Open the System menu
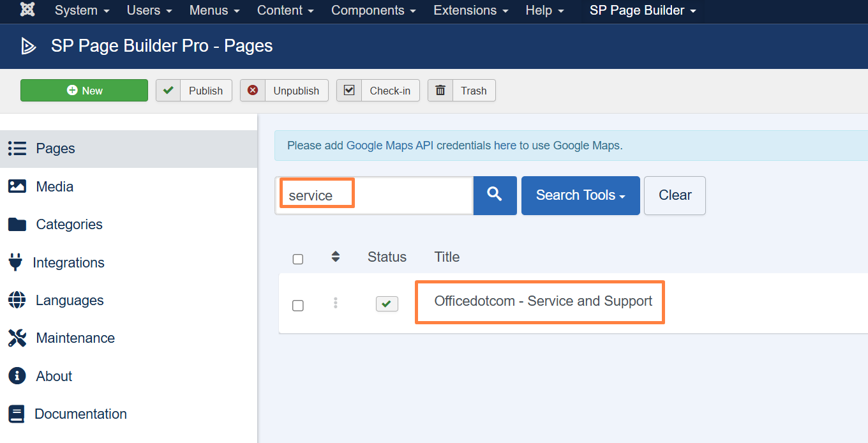Image resolution: width=868 pixels, height=443 pixels. (82, 10)
